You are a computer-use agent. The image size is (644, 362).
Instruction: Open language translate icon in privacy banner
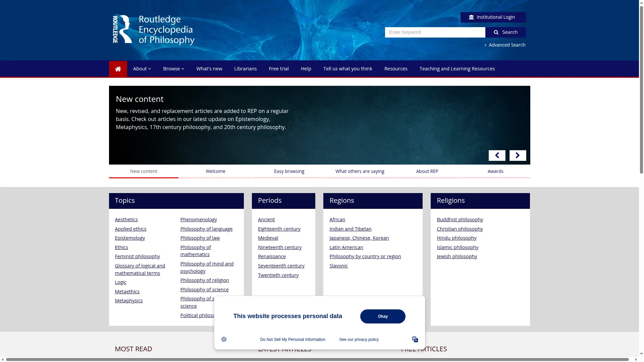pyautogui.click(x=415, y=339)
